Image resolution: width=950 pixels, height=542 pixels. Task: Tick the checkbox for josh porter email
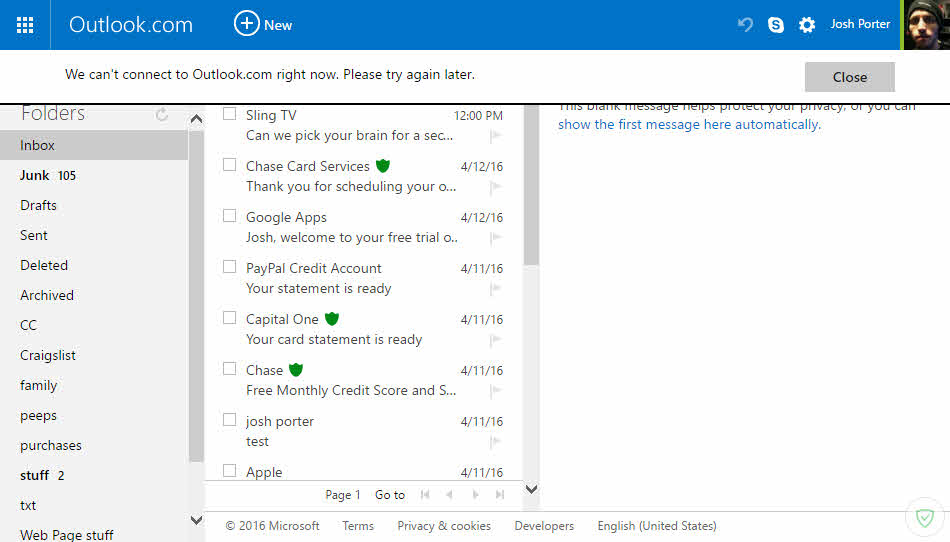tap(230, 420)
